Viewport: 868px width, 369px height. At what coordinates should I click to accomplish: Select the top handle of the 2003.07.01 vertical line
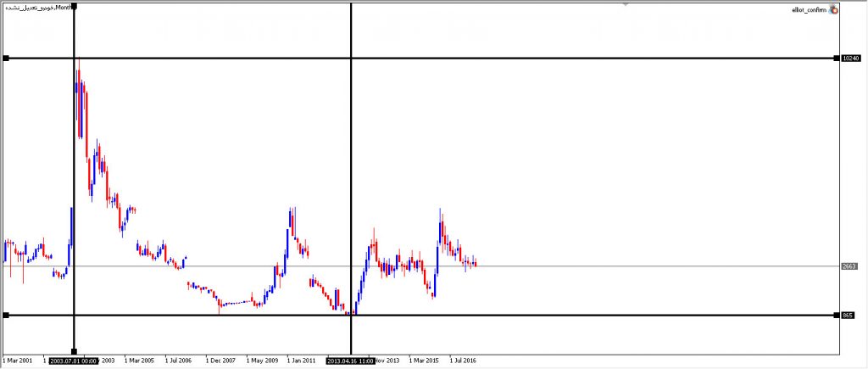coord(75,7)
